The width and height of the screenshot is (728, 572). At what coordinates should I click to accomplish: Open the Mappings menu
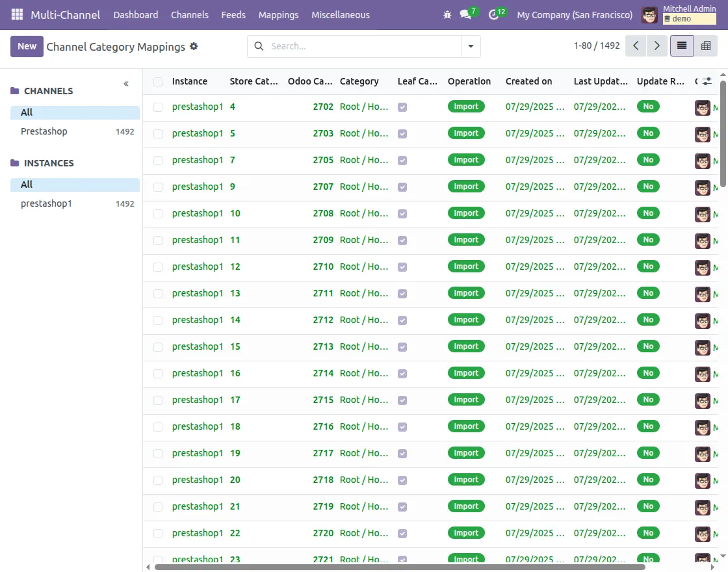278,14
